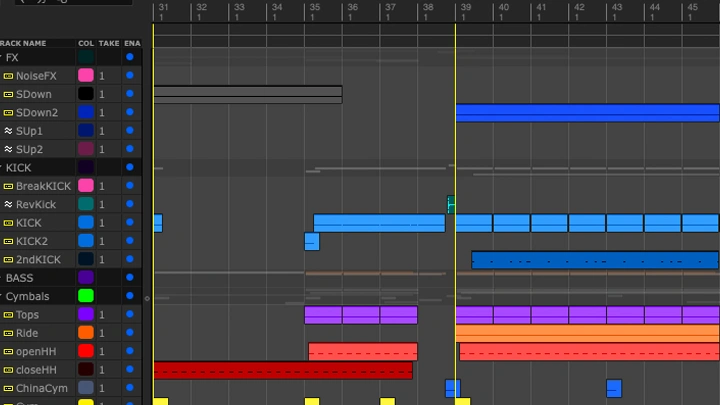
Task: Select the dark red closeHH clip
Action: tap(283, 370)
